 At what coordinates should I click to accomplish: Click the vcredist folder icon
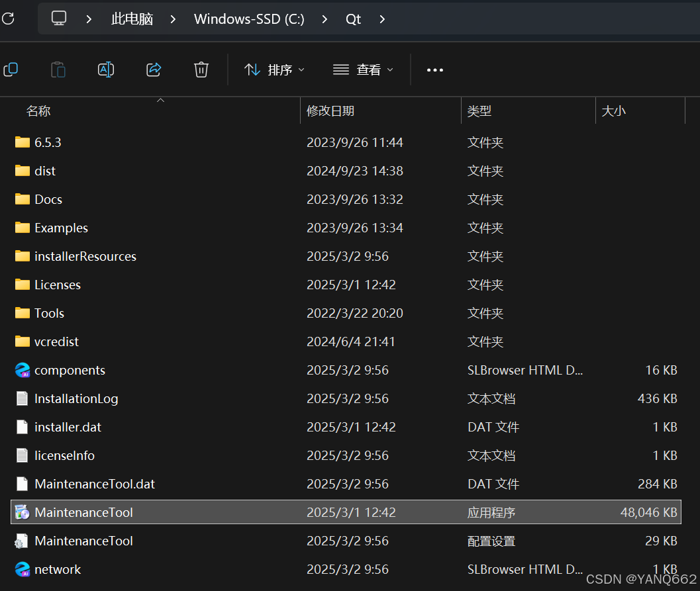[23, 341]
